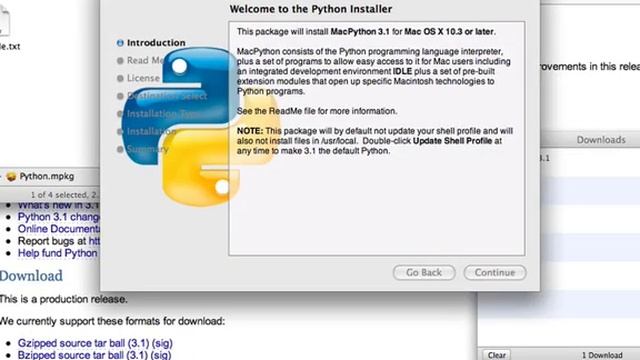Open the sig link beside Gzipped source tar ball
640x360 pixels.
tap(162, 343)
